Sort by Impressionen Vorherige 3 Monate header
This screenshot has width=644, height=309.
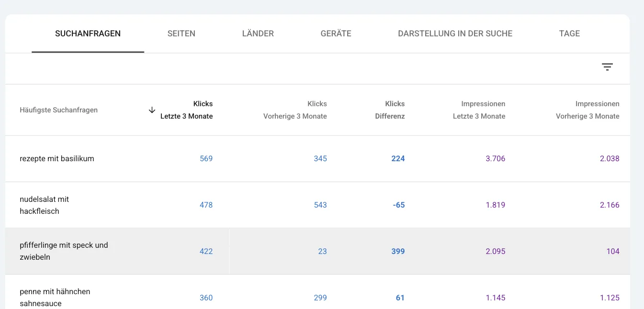[x=588, y=110]
